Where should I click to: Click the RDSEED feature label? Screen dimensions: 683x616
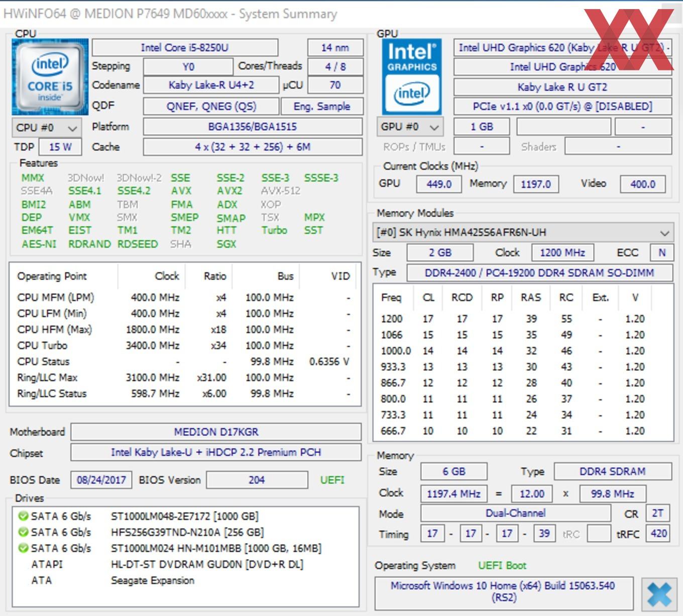138,244
